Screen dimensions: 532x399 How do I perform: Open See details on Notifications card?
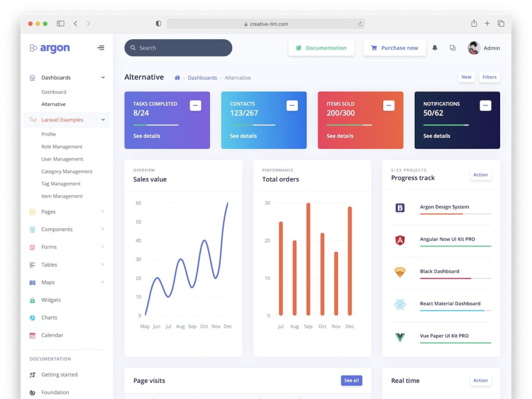coord(437,136)
